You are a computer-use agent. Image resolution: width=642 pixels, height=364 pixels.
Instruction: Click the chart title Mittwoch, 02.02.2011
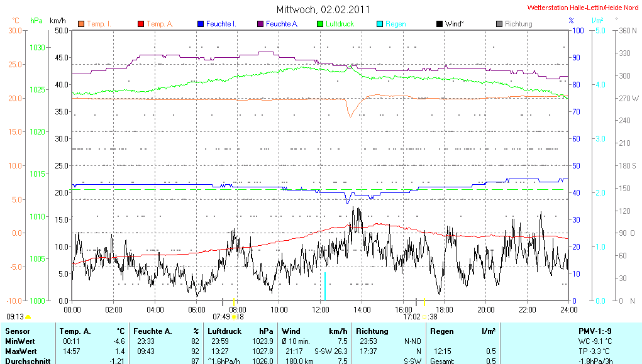tap(323, 9)
